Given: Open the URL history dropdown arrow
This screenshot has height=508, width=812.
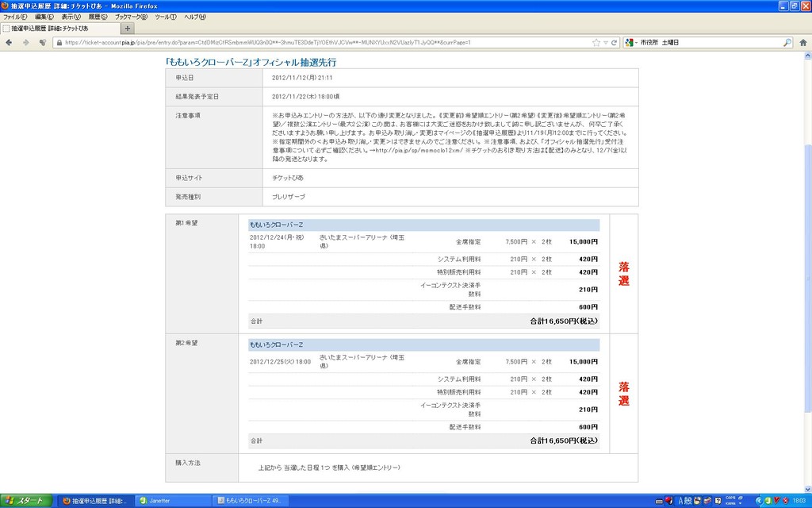Looking at the screenshot, I should pos(605,43).
